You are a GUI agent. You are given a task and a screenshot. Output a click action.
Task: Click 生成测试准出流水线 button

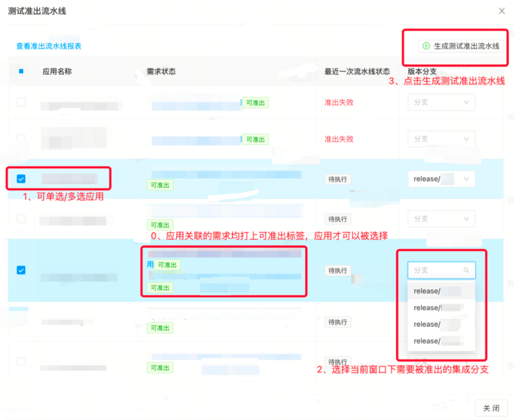(x=461, y=46)
